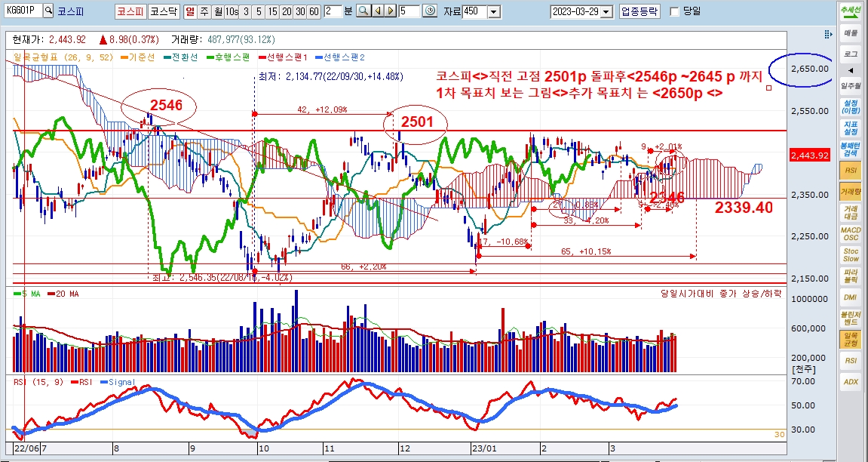Image resolution: width=868 pixels, height=462 pixels.
Task: Click the 5 MA volume legend
Action: (26, 294)
